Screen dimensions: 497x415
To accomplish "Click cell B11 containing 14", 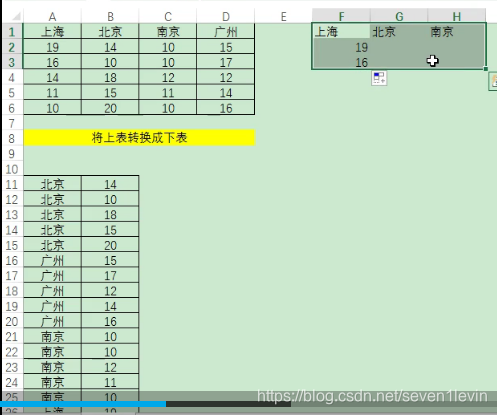I will click(x=110, y=184).
